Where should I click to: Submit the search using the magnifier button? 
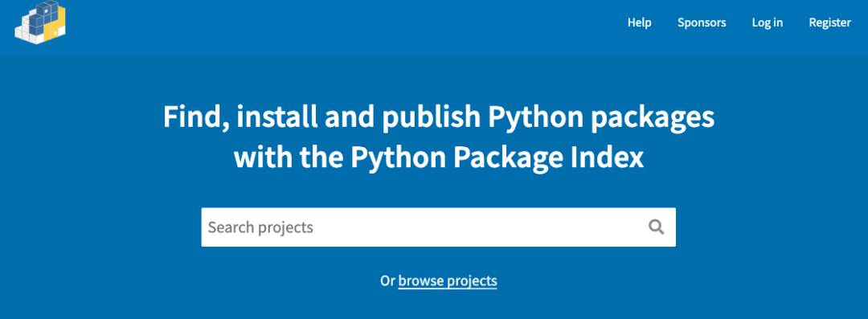coord(656,227)
